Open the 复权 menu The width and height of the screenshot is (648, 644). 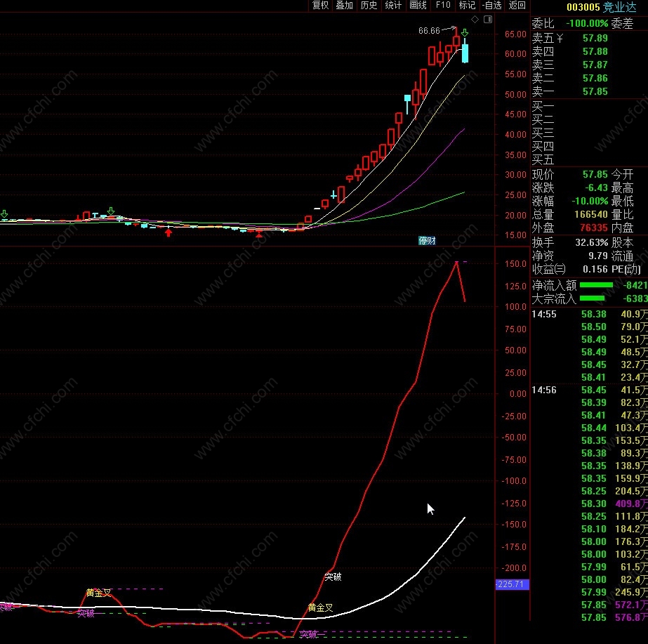320,6
